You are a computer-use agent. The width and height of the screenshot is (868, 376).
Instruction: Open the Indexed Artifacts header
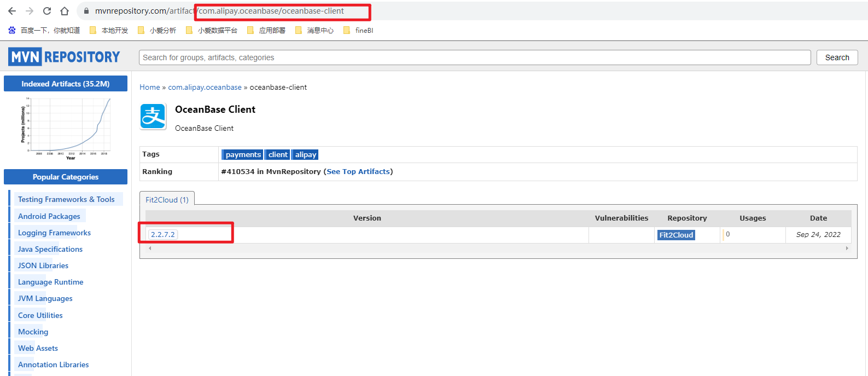click(x=66, y=84)
